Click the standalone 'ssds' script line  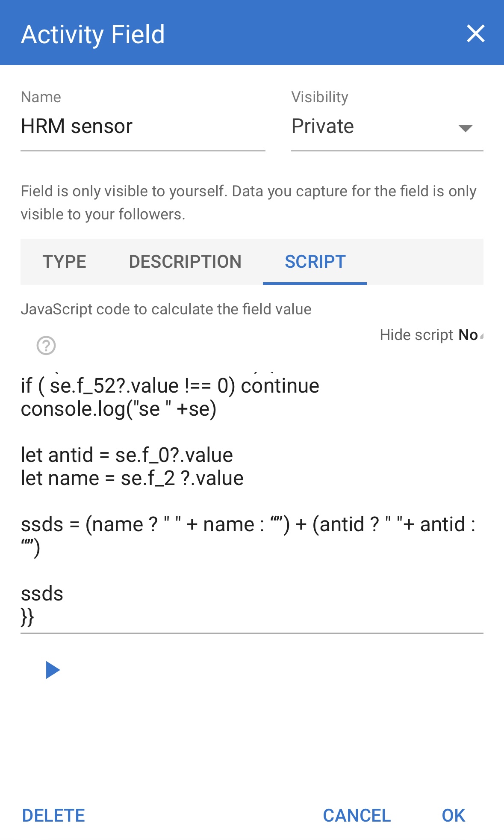(42, 594)
